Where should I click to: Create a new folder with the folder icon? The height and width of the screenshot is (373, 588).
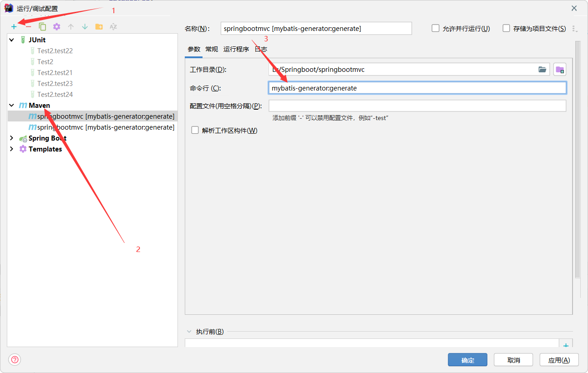99,27
